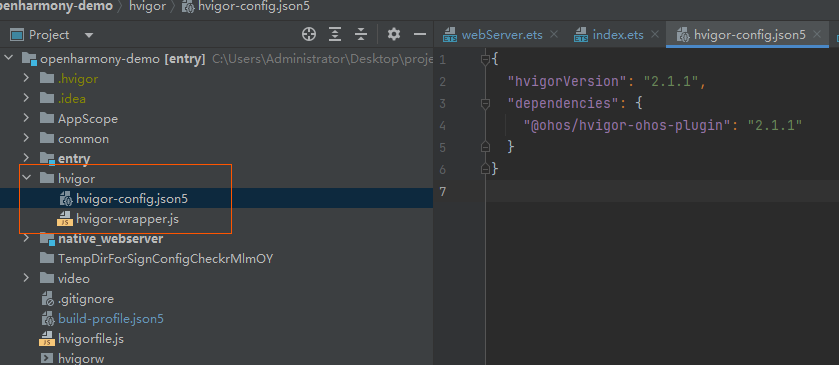Select hvigor-config.json5 in project tree

[x=132, y=199]
